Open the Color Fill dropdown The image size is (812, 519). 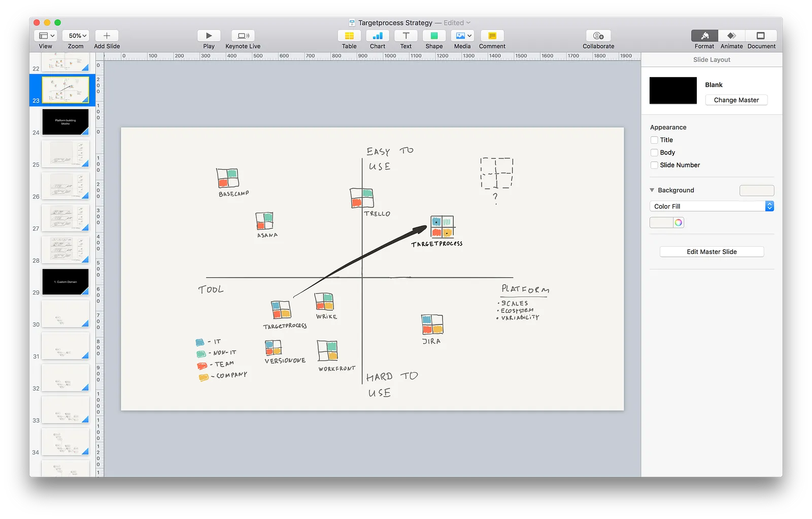[712, 206]
